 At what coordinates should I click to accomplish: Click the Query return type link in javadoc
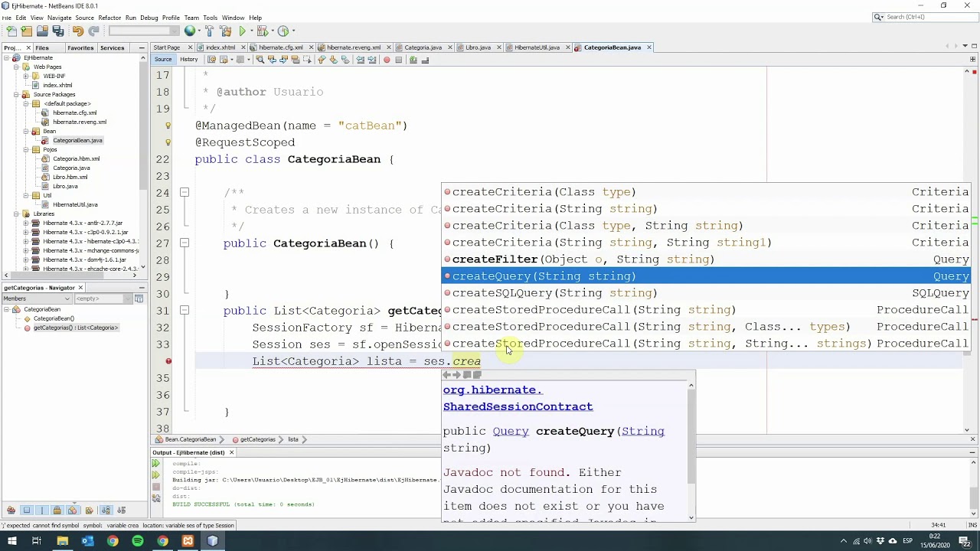click(511, 432)
